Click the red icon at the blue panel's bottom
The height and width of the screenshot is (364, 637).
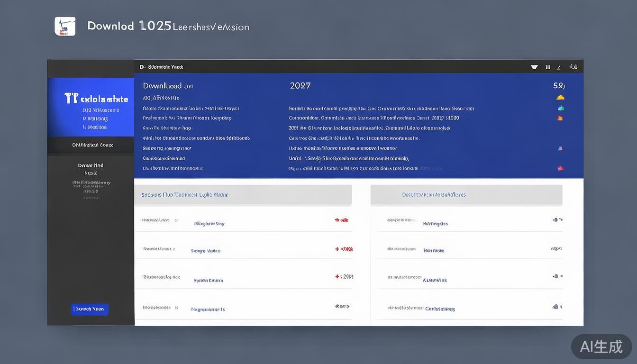[560, 168]
